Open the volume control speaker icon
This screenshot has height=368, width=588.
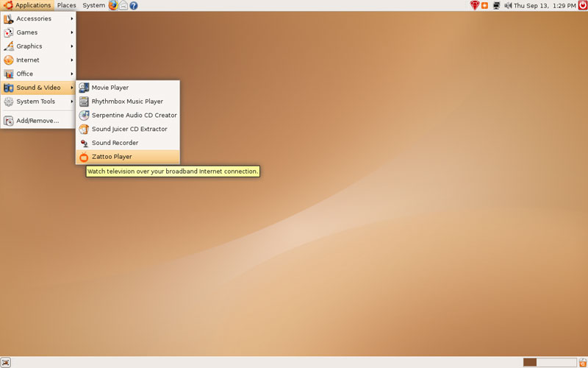pyautogui.click(x=508, y=6)
